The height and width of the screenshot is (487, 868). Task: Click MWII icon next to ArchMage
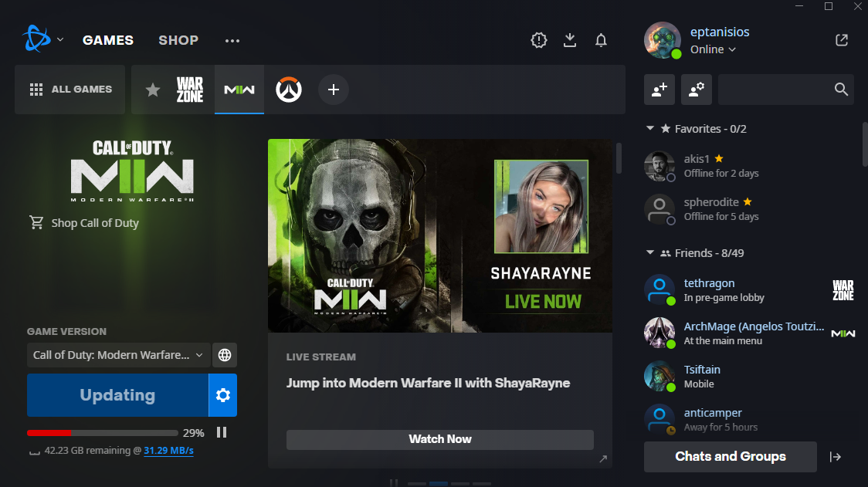[x=843, y=333]
